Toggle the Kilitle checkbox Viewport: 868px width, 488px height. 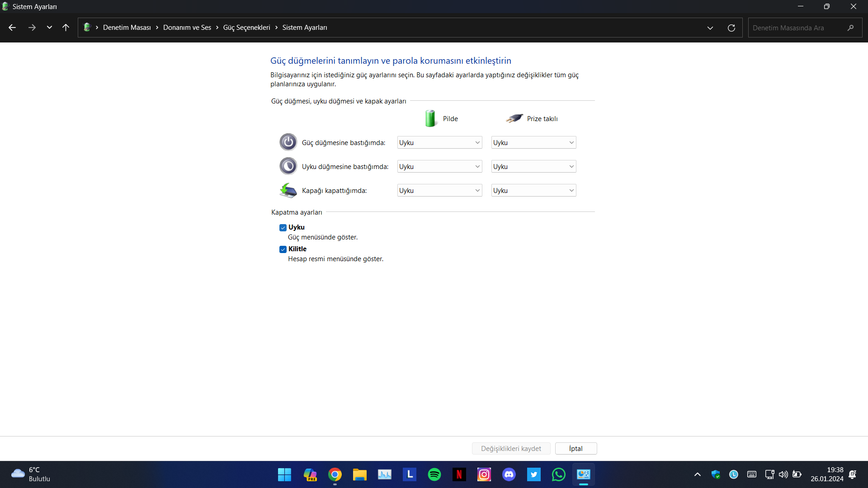(x=283, y=249)
